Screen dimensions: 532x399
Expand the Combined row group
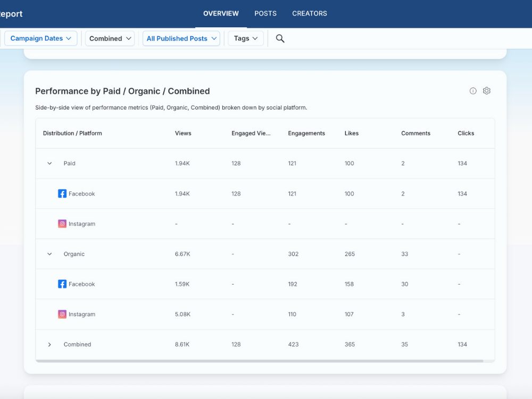tap(49, 345)
